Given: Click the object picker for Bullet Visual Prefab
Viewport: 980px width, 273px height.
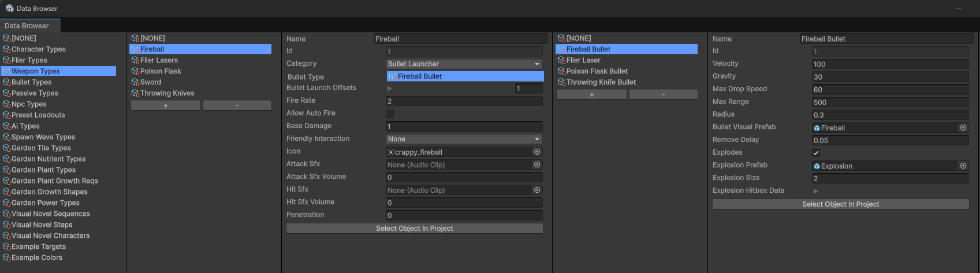Looking at the screenshot, I should [x=963, y=128].
